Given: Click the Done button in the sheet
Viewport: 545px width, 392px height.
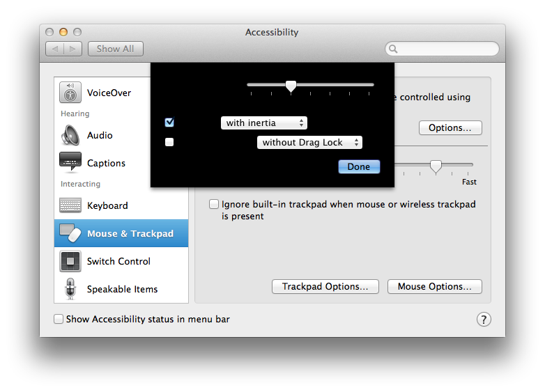Looking at the screenshot, I should pyautogui.click(x=359, y=166).
